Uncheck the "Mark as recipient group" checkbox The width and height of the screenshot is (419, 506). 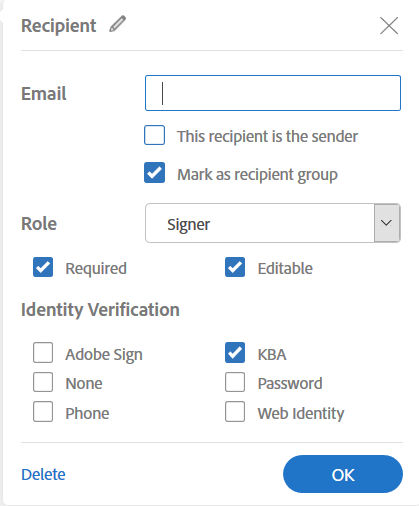pos(154,173)
